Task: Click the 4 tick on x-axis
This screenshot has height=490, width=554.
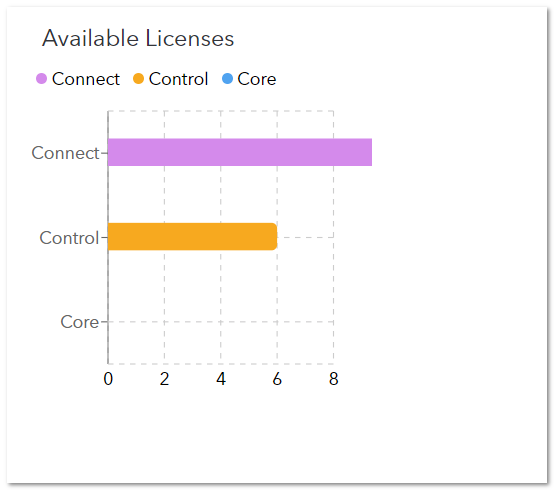Action: click(x=221, y=379)
